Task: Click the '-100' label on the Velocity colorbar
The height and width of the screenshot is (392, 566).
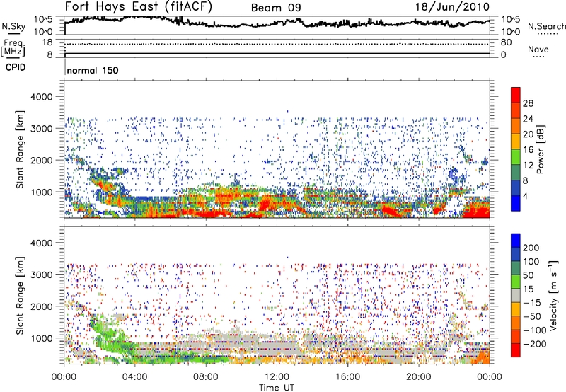Action: (535, 330)
